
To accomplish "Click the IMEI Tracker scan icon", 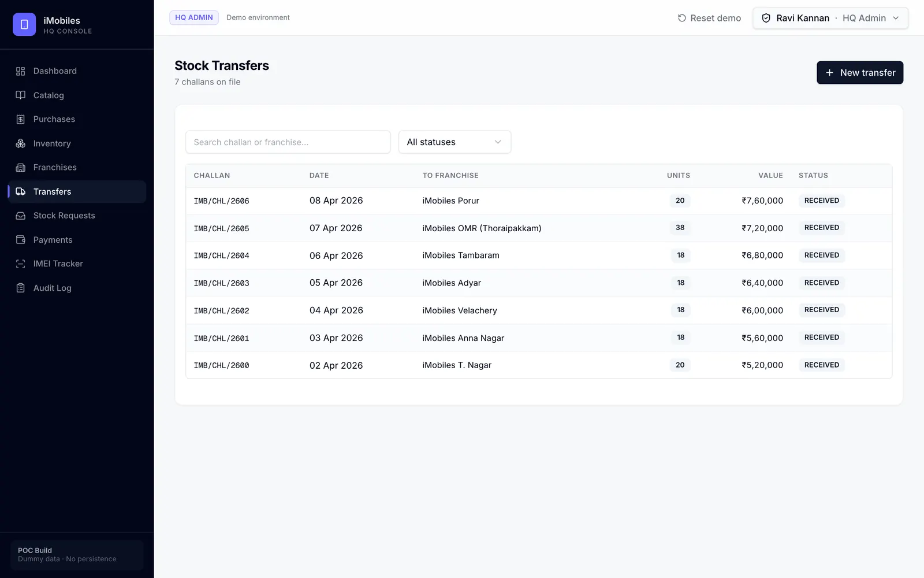I will click(x=21, y=264).
